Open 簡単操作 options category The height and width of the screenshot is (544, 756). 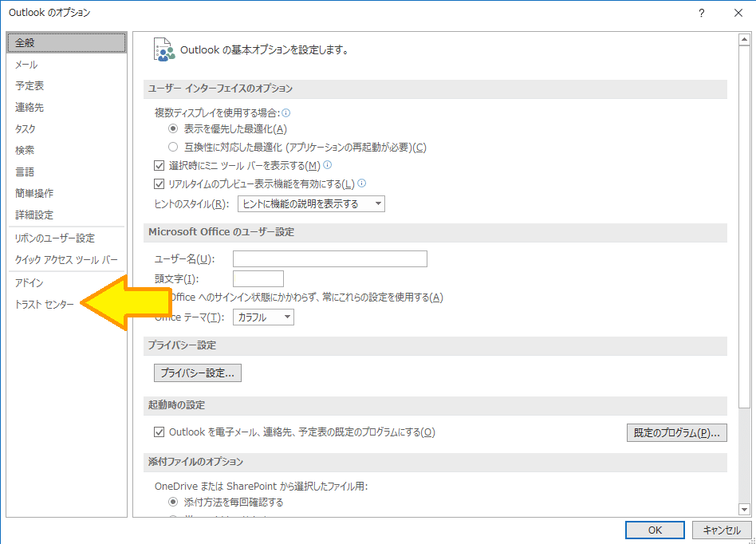click(66, 193)
